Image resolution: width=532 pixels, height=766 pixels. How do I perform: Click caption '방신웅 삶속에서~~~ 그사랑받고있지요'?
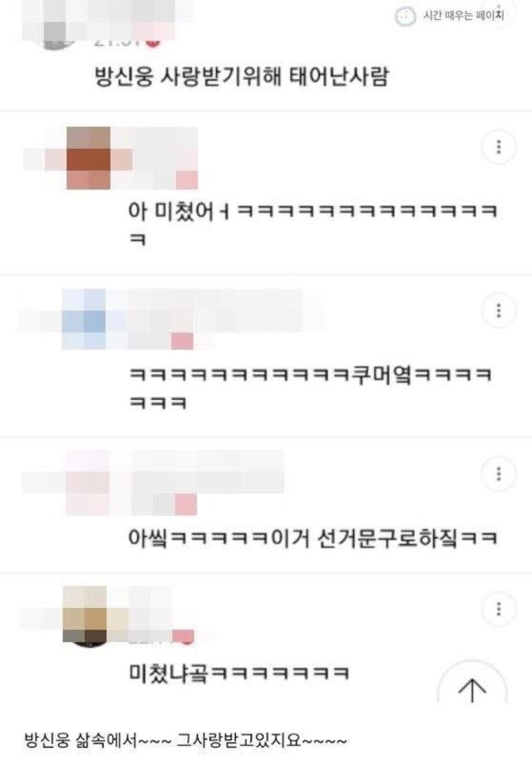click(186, 739)
